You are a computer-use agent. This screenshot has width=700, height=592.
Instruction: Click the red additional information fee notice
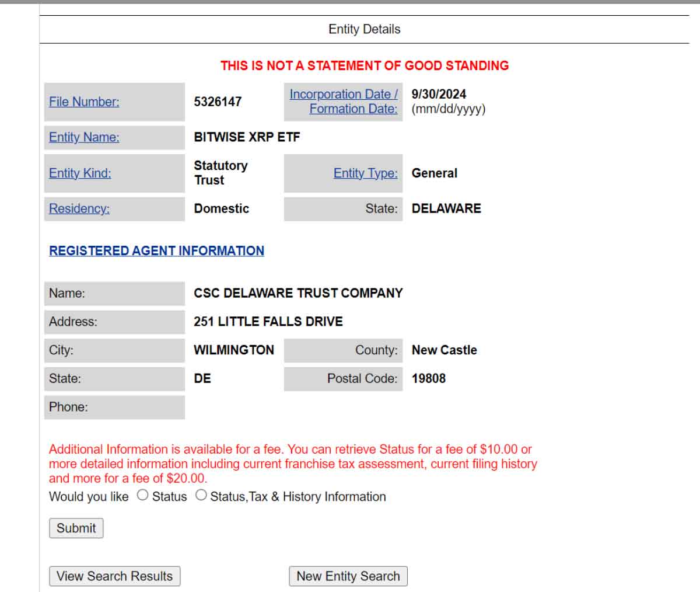pyautogui.click(x=293, y=464)
